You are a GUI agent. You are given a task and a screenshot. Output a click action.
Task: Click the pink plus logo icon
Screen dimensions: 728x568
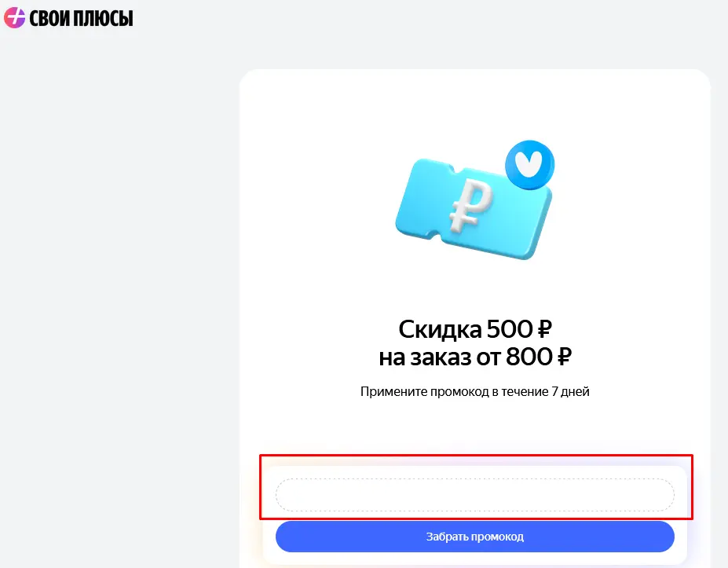14,17
